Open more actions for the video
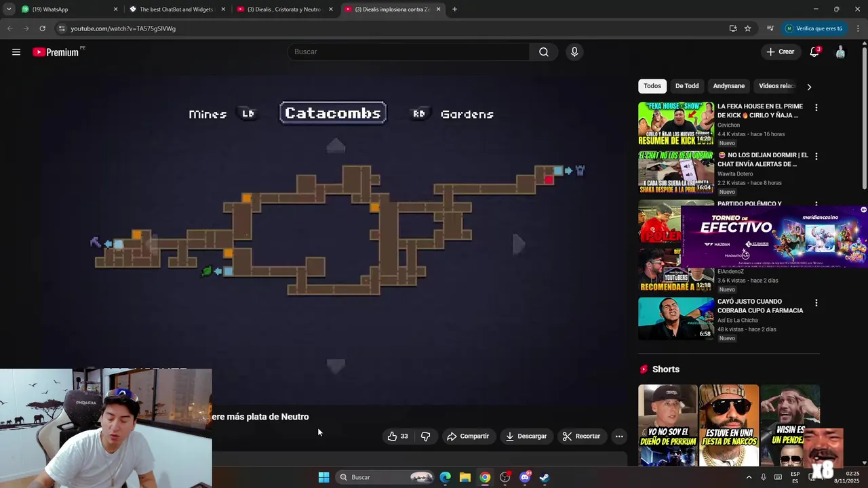Image resolution: width=868 pixels, height=488 pixels. pos(619,436)
